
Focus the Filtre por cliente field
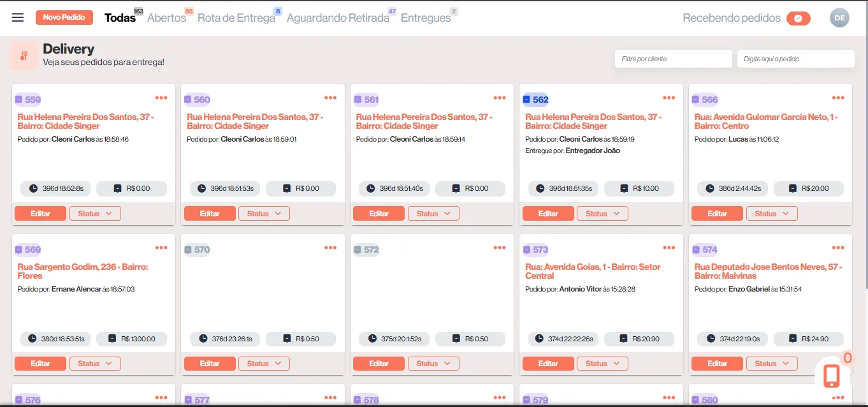(x=674, y=59)
